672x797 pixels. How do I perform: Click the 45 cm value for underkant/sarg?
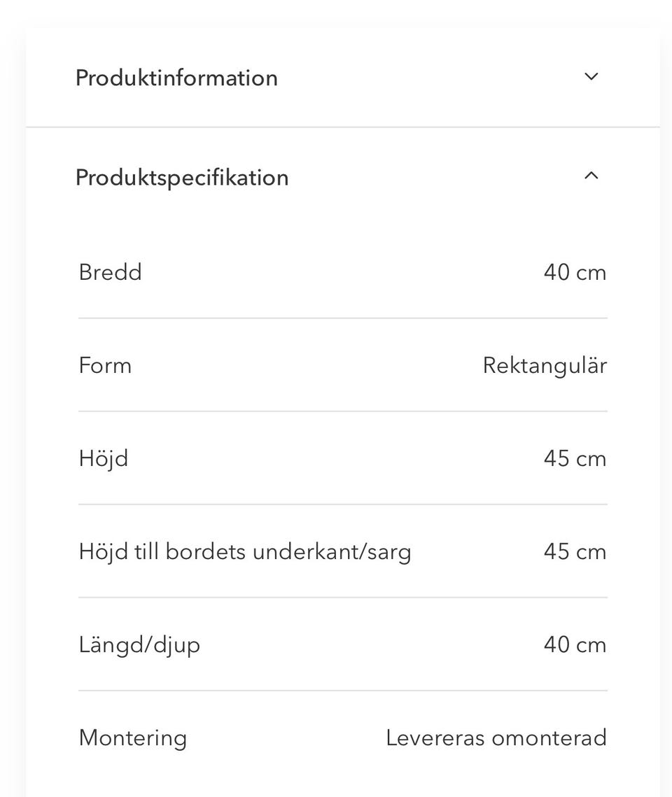pos(575,551)
